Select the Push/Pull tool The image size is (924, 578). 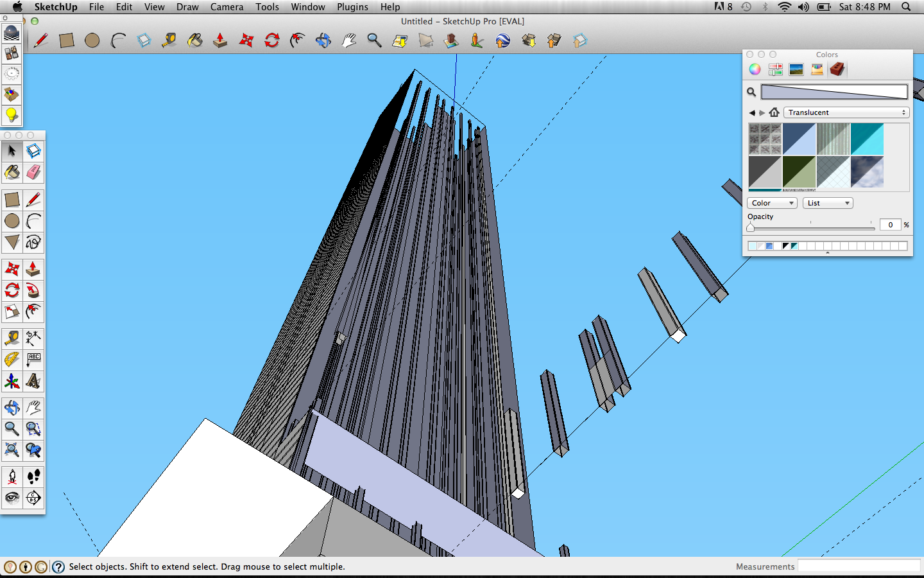point(220,40)
